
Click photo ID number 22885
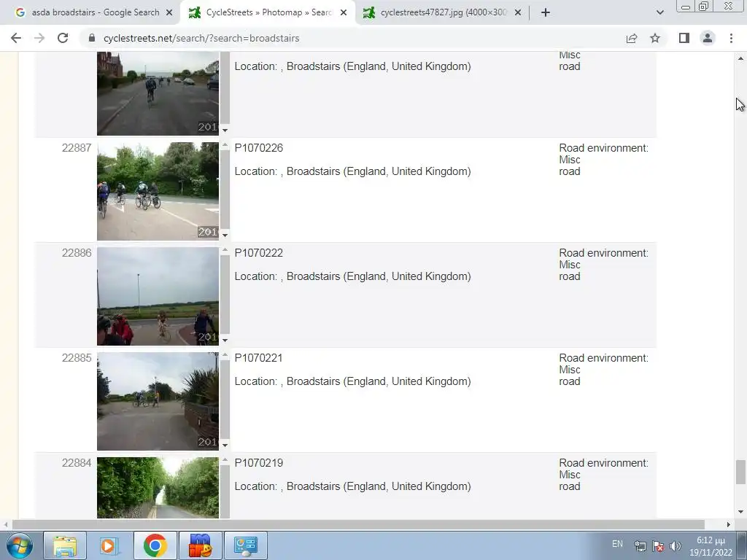click(76, 358)
